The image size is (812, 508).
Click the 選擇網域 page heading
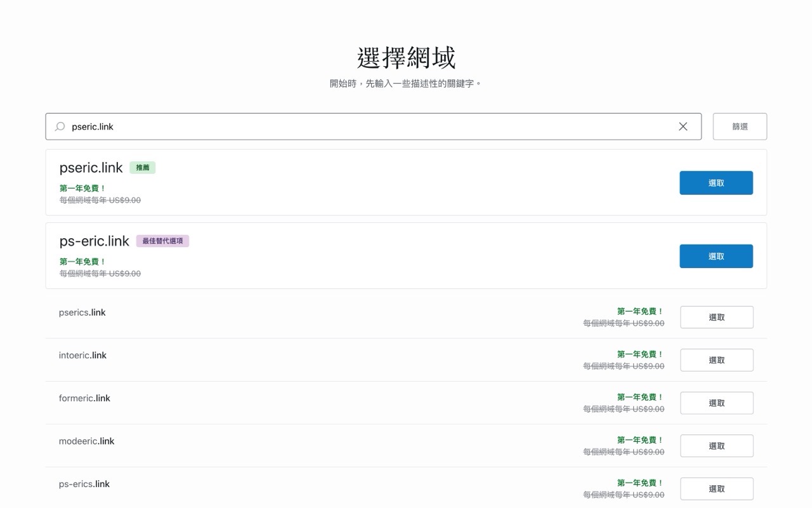[406, 58]
